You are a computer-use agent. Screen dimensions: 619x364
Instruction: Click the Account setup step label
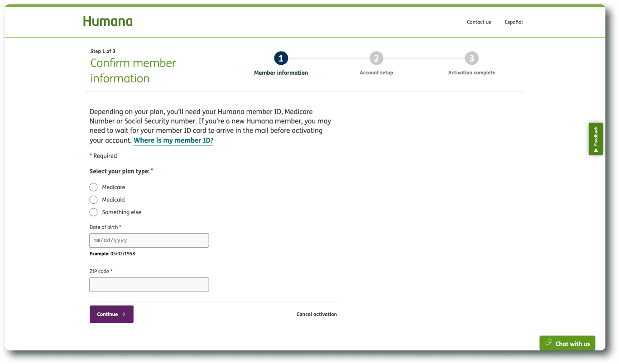376,73
